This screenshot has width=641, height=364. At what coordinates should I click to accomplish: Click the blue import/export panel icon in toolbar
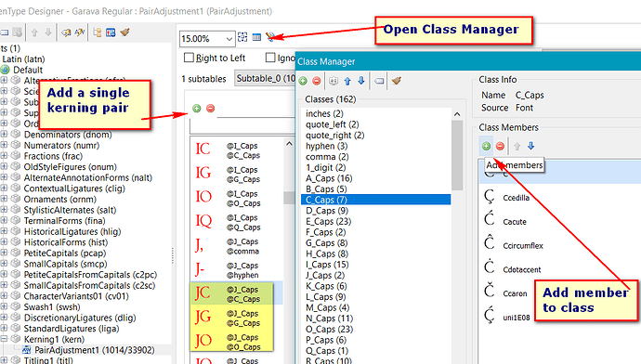click(x=111, y=32)
